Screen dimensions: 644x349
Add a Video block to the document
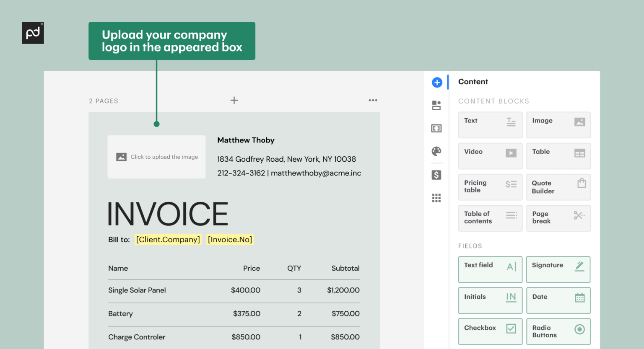[x=490, y=155]
